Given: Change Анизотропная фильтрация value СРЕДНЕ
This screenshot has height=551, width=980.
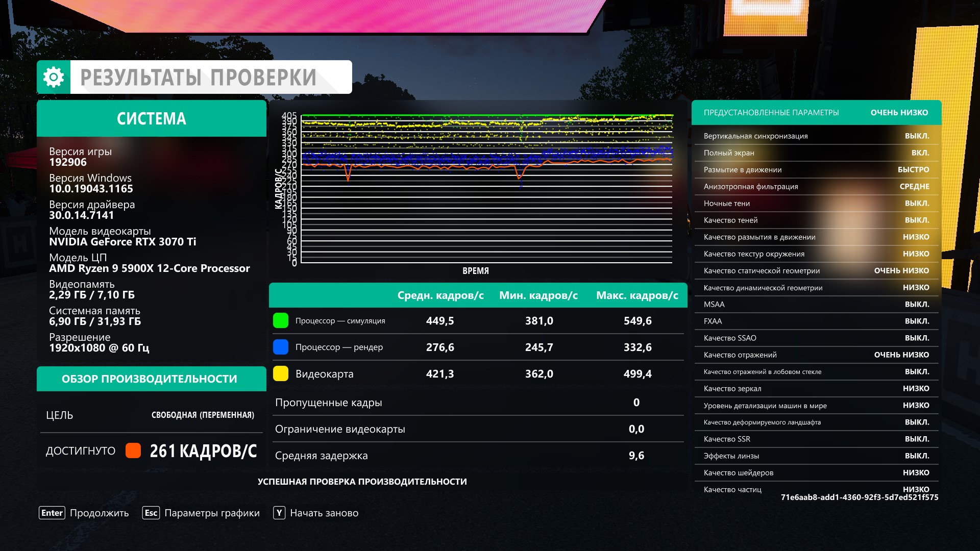Looking at the screenshot, I should tap(914, 186).
